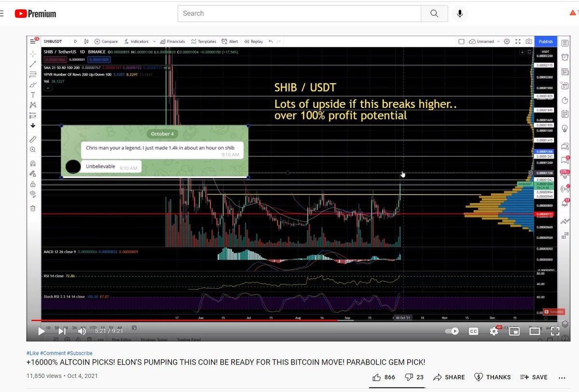Viewport: 579px width, 392px height.
Task: Open chart settings gear
Action: (507, 41)
